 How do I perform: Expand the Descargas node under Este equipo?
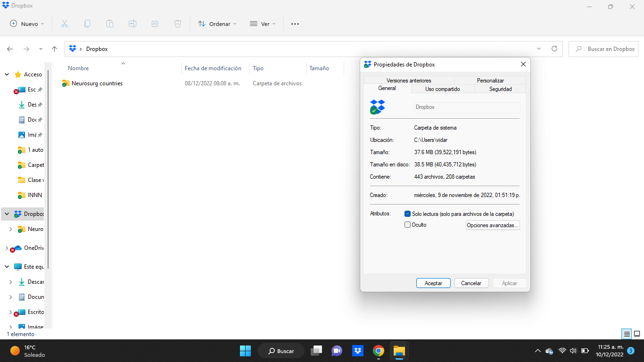[x=11, y=282]
